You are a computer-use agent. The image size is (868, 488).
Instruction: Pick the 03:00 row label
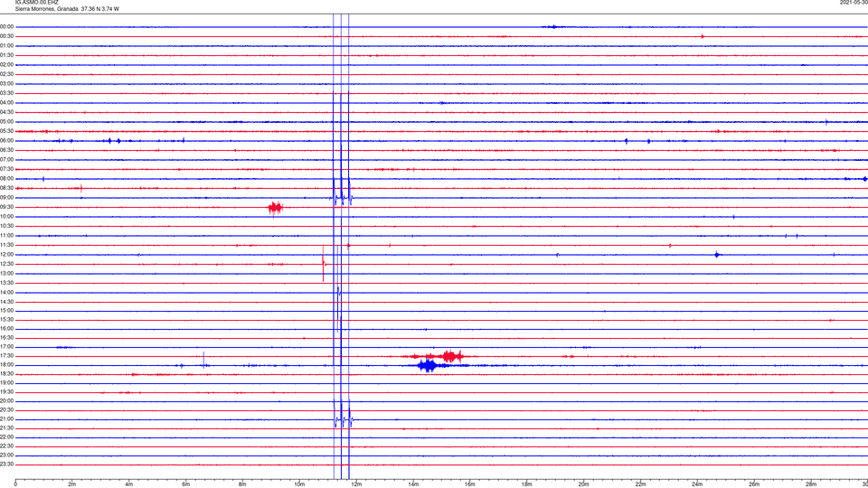(x=7, y=83)
